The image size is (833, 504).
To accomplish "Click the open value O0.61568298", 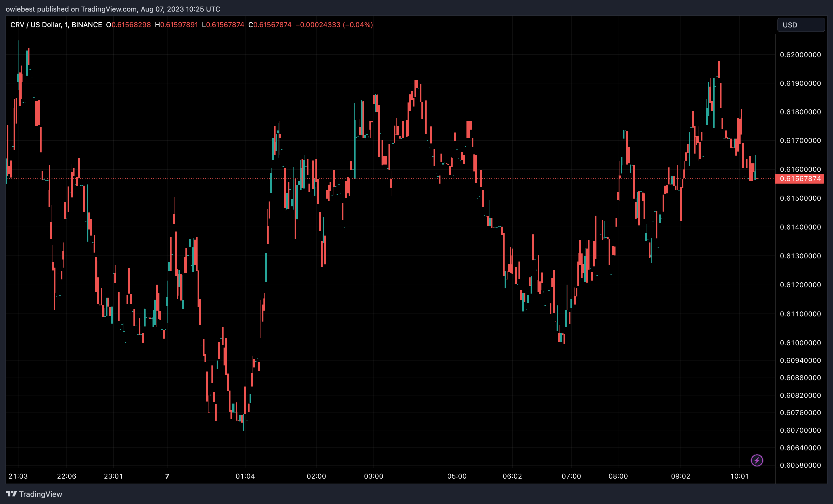I will tap(129, 25).
